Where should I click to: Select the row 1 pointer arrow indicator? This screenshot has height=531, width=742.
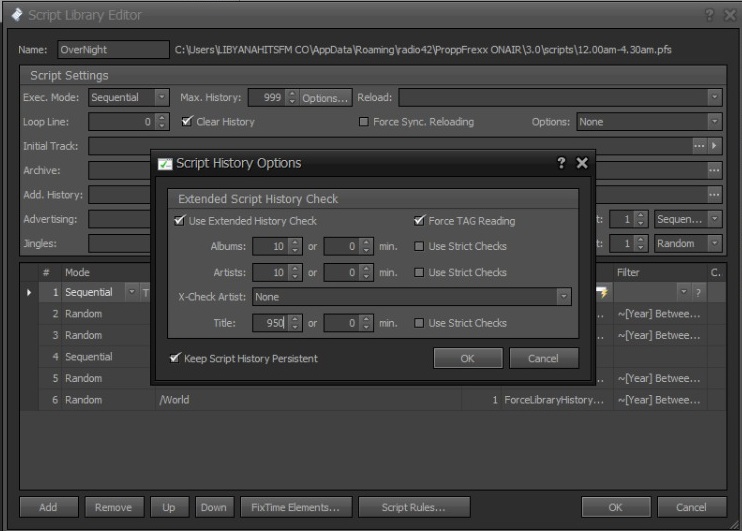point(29,292)
